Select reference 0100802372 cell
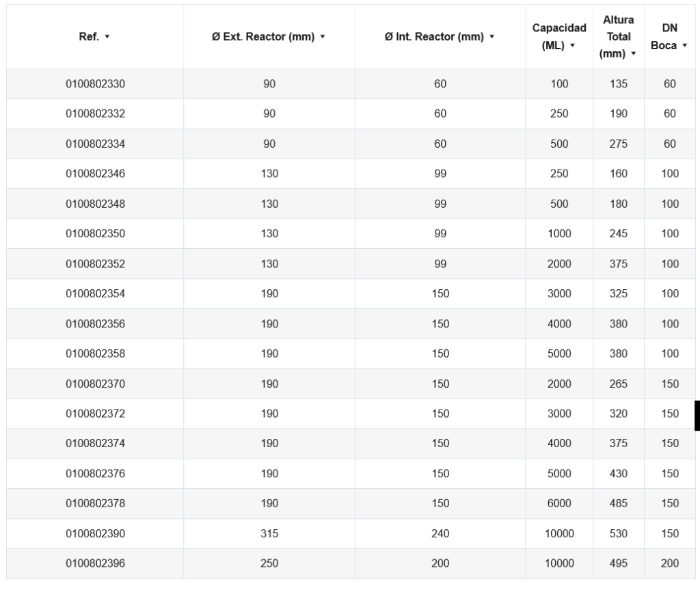This screenshot has height=590, width=700. (x=95, y=414)
